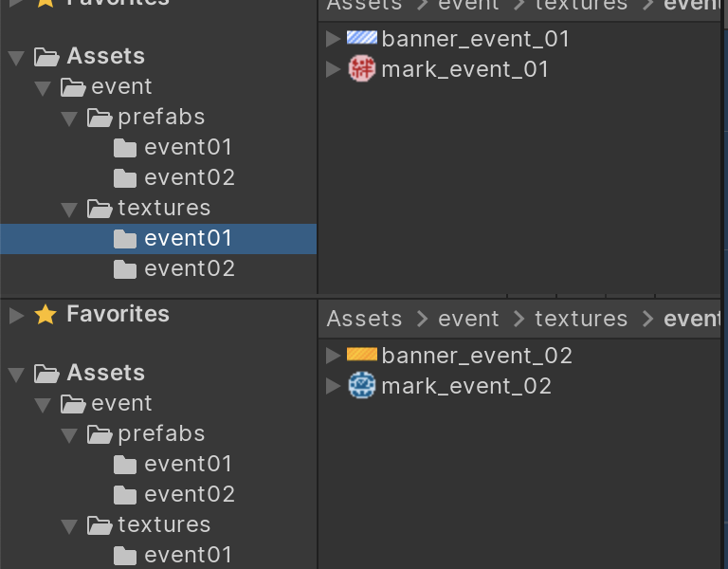Collapse the prefabs folder in lower panel
728x569 pixels.
pyautogui.click(x=69, y=434)
